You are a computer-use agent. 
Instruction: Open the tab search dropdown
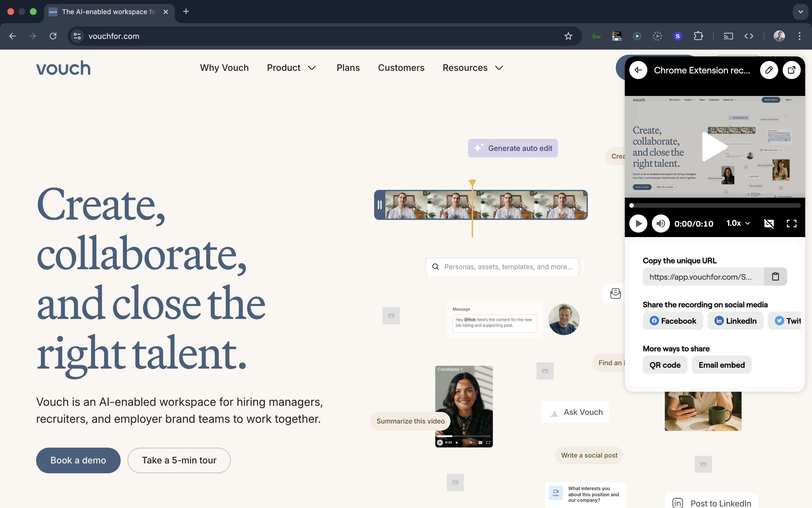click(x=801, y=12)
